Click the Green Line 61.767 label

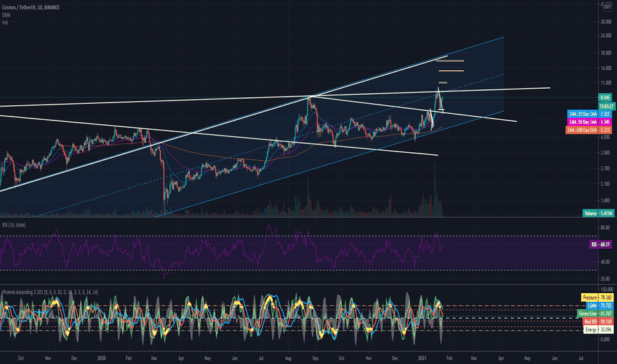point(595,314)
